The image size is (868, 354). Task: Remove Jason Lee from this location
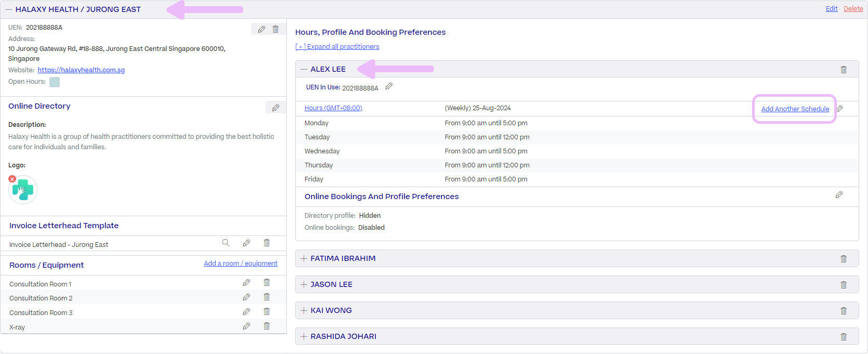[x=844, y=285]
